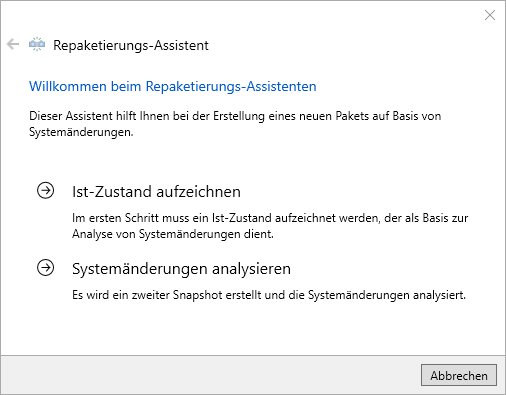This screenshot has height=395, width=506.
Task: Select the description starting Im ersten Schritt
Action: click(x=270, y=226)
